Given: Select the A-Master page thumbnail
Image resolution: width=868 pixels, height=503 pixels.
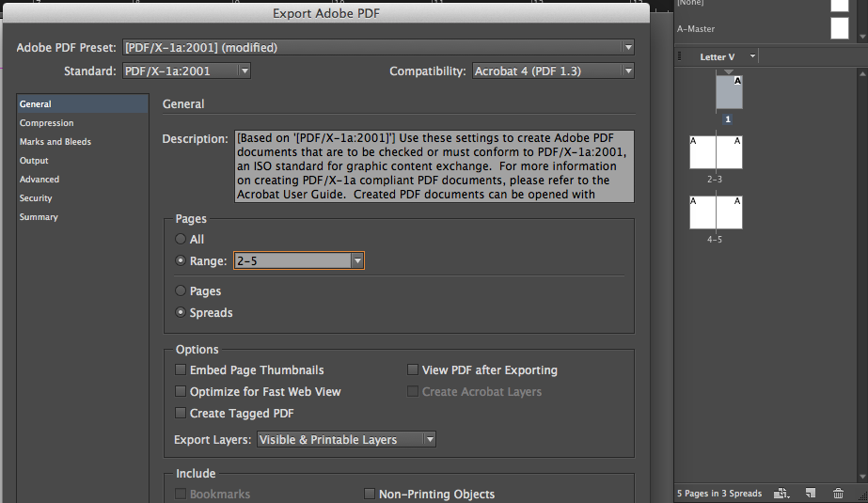Looking at the screenshot, I should pyautogui.click(x=839, y=28).
